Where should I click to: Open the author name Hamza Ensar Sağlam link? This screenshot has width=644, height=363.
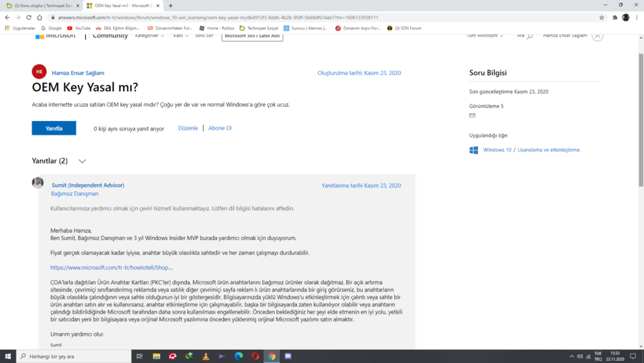pyautogui.click(x=78, y=73)
